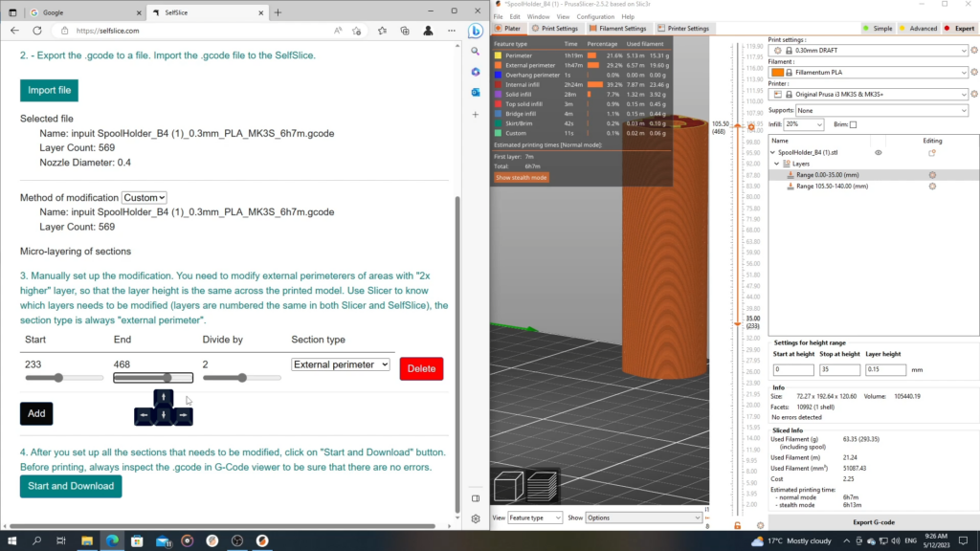This screenshot has width=980, height=551.
Task: Open Microsoft Store from taskbar
Action: [137, 541]
